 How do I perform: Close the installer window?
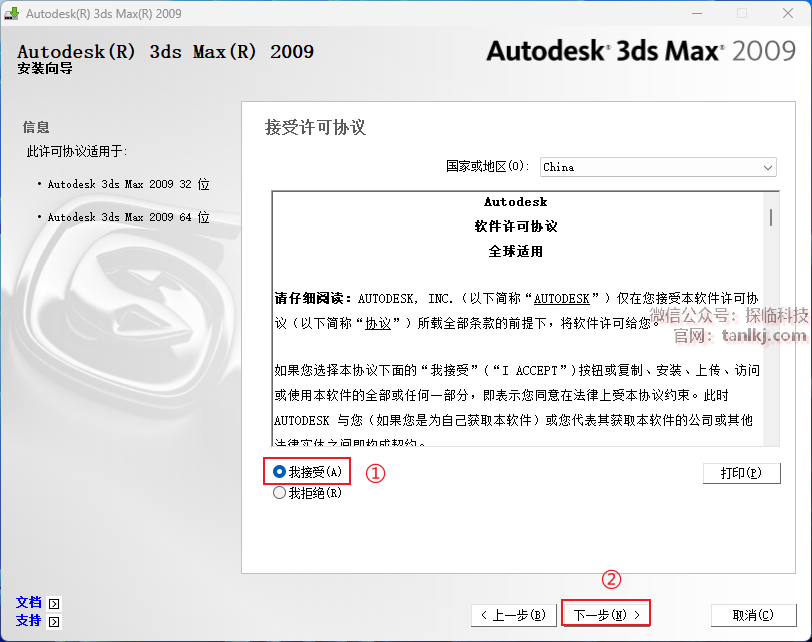point(788,13)
